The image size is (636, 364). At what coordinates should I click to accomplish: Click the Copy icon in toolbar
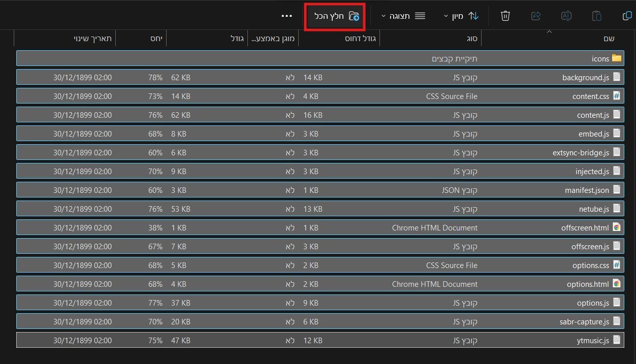tap(627, 16)
